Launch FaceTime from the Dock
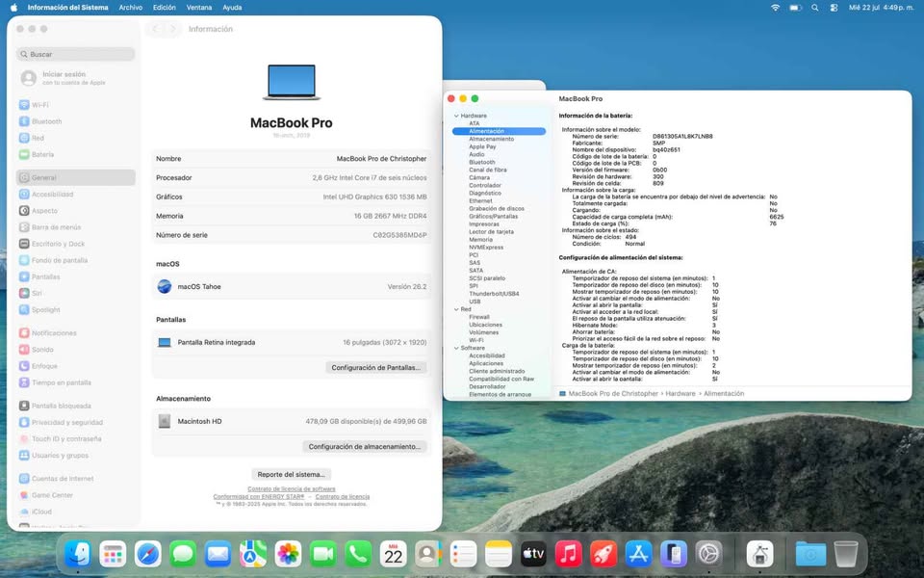Image resolution: width=924 pixels, height=578 pixels. [x=323, y=554]
